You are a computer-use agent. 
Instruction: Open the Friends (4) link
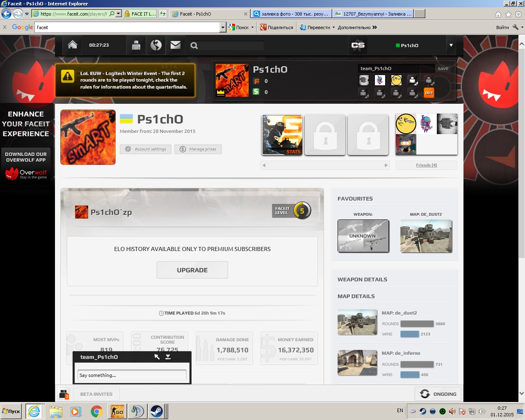pyautogui.click(x=427, y=165)
